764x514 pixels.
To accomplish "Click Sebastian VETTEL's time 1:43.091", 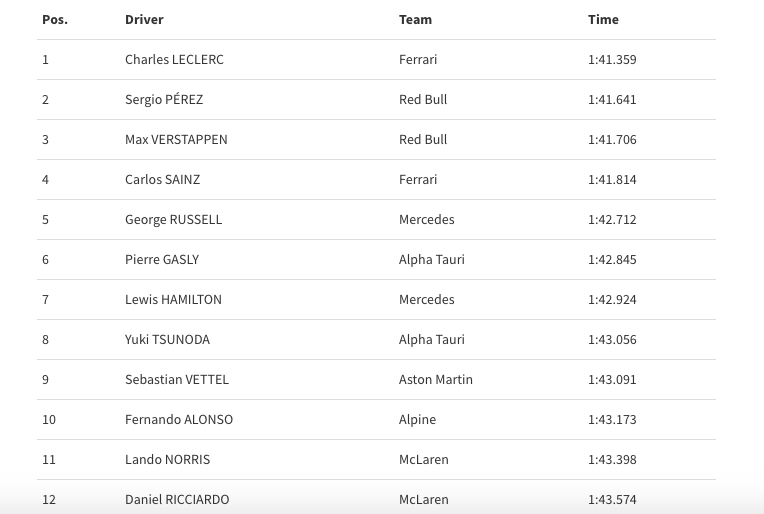I will [612, 379].
